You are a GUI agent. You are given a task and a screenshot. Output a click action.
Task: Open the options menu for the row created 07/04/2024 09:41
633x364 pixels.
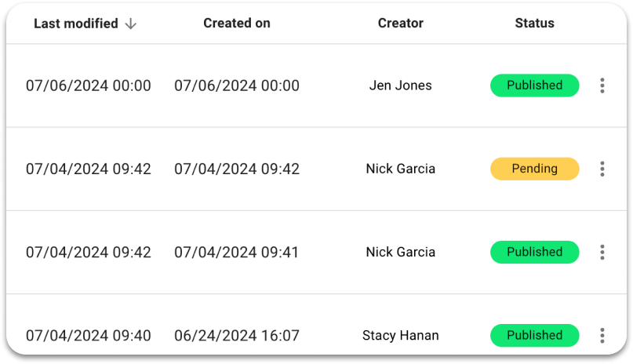(x=602, y=253)
